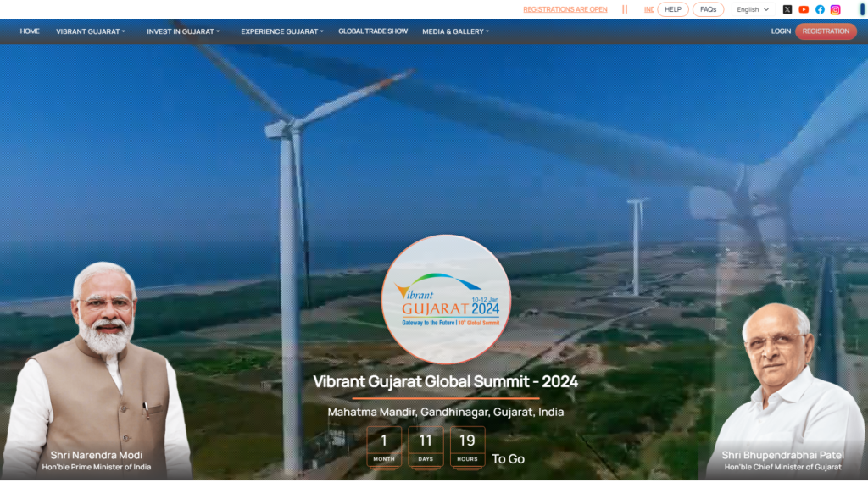Open the YouTube channel icon

(804, 9)
